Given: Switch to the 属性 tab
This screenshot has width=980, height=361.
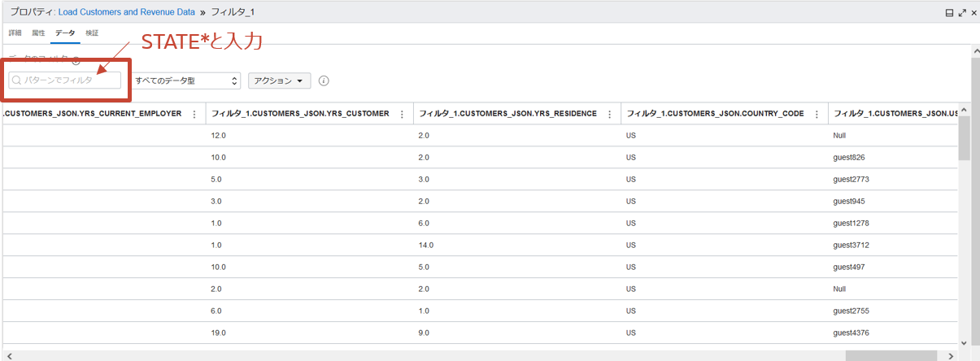Looking at the screenshot, I should [38, 33].
